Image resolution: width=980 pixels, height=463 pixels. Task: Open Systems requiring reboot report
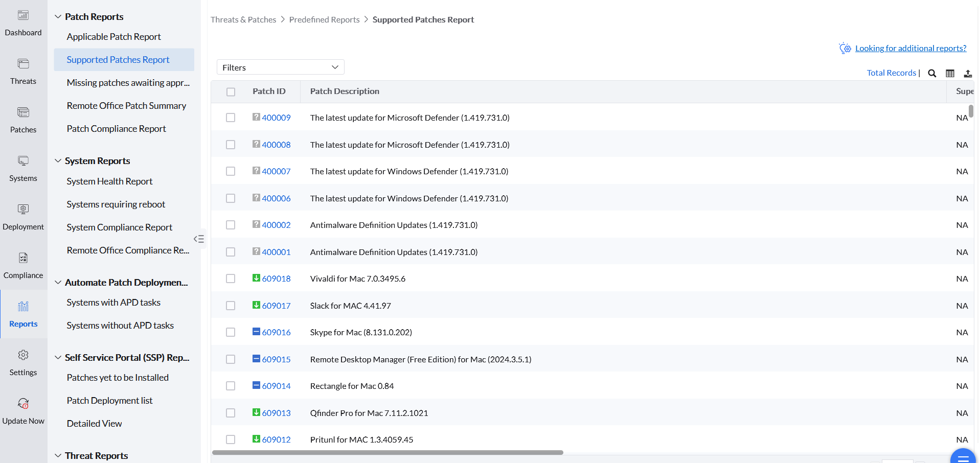click(116, 204)
